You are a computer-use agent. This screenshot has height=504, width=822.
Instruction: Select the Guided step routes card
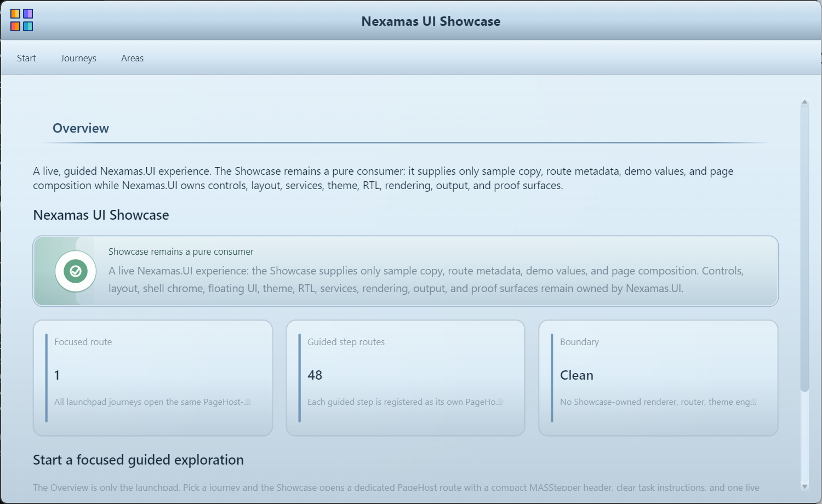coord(406,378)
